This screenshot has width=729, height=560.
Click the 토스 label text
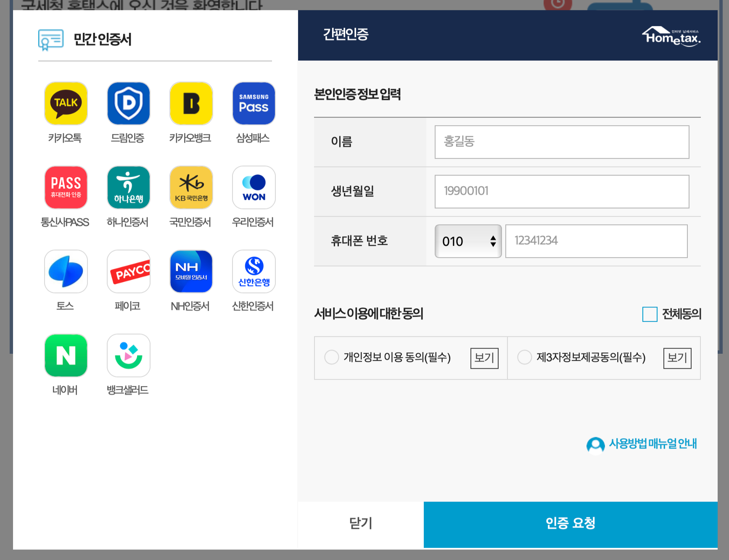[x=65, y=306]
